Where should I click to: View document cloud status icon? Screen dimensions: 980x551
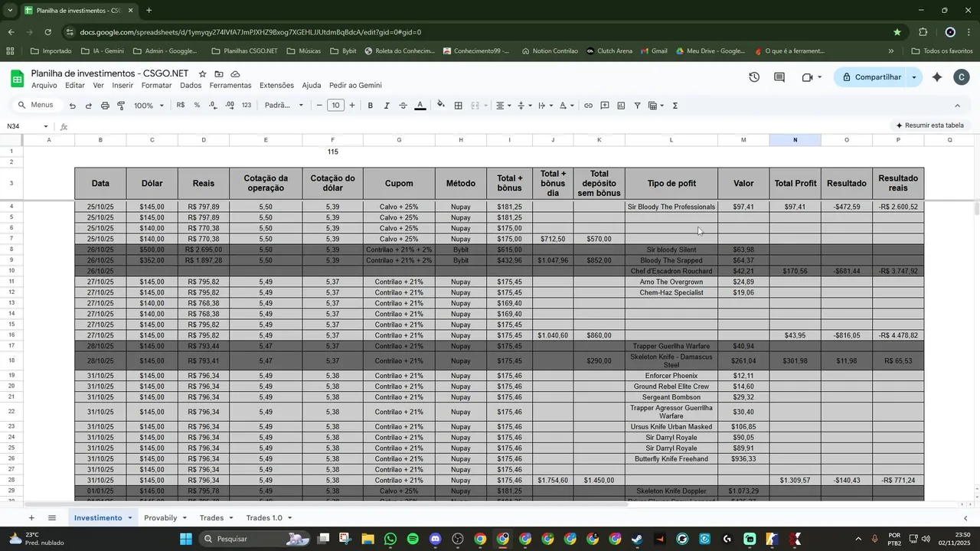coord(235,73)
